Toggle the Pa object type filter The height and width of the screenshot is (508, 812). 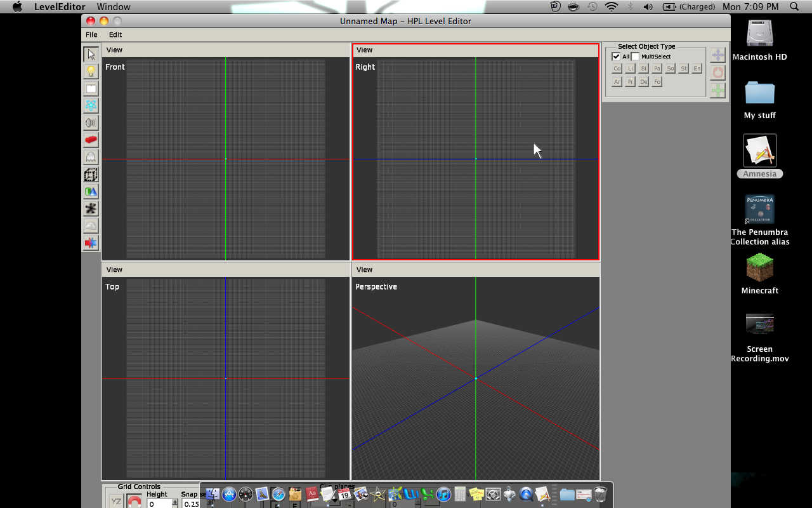click(657, 69)
